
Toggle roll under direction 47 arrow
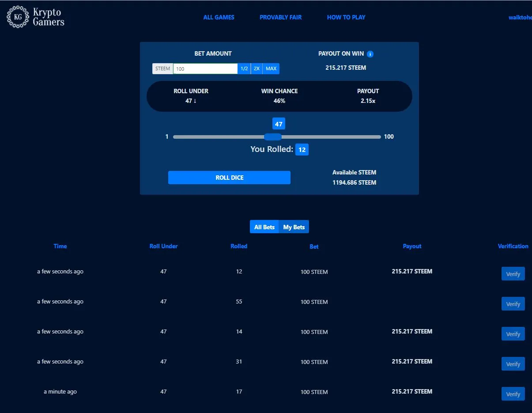[191, 101]
